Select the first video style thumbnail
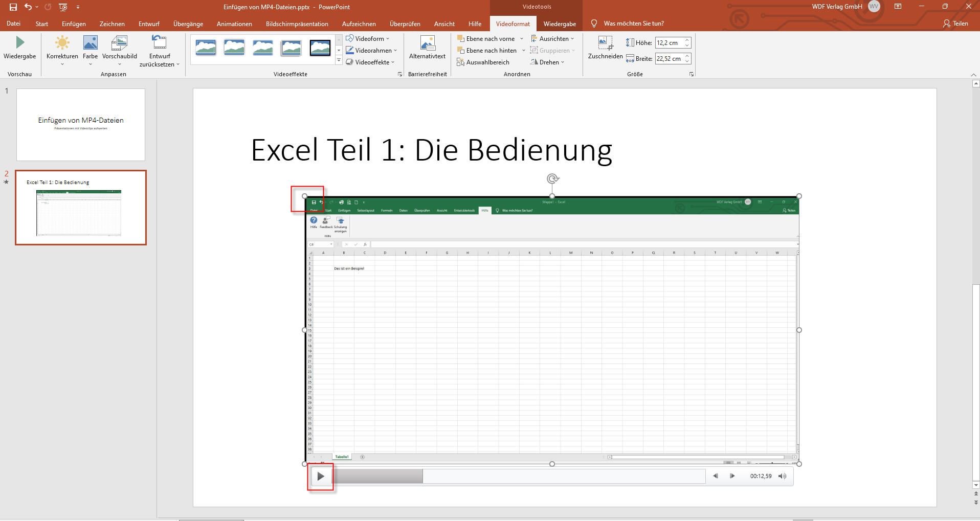Image resolution: width=980 pixels, height=521 pixels. point(206,48)
